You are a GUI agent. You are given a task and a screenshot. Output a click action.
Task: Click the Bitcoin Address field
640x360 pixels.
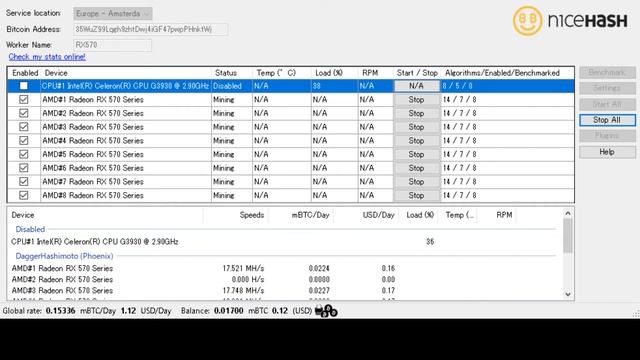pos(151,29)
